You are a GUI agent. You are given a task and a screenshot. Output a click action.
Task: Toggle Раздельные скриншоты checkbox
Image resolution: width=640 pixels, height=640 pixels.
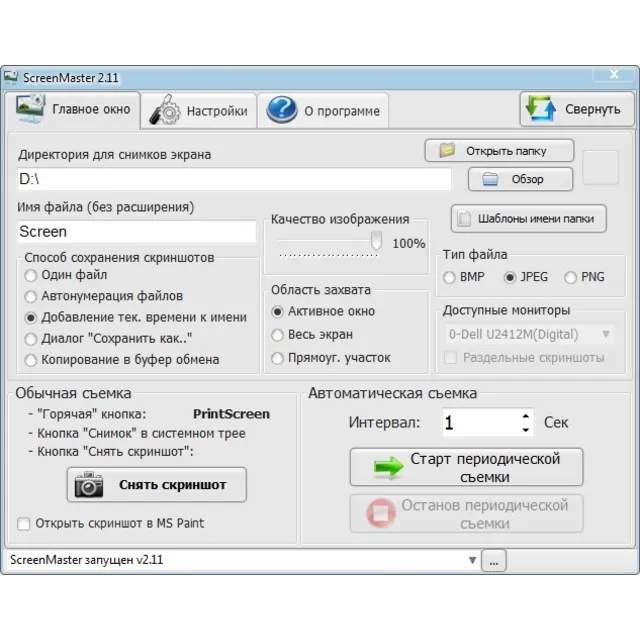pos(450,358)
